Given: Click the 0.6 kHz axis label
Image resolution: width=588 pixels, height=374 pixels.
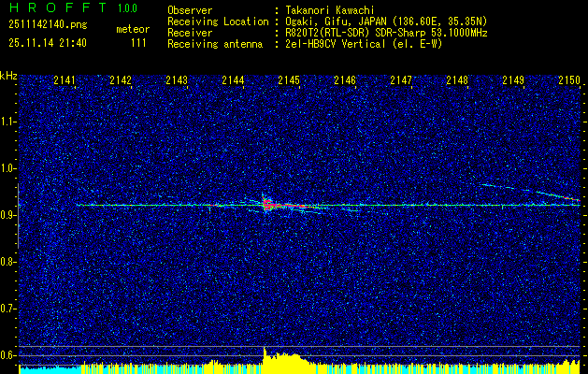Looking at the screenshot, I should (x=7, y=355).
